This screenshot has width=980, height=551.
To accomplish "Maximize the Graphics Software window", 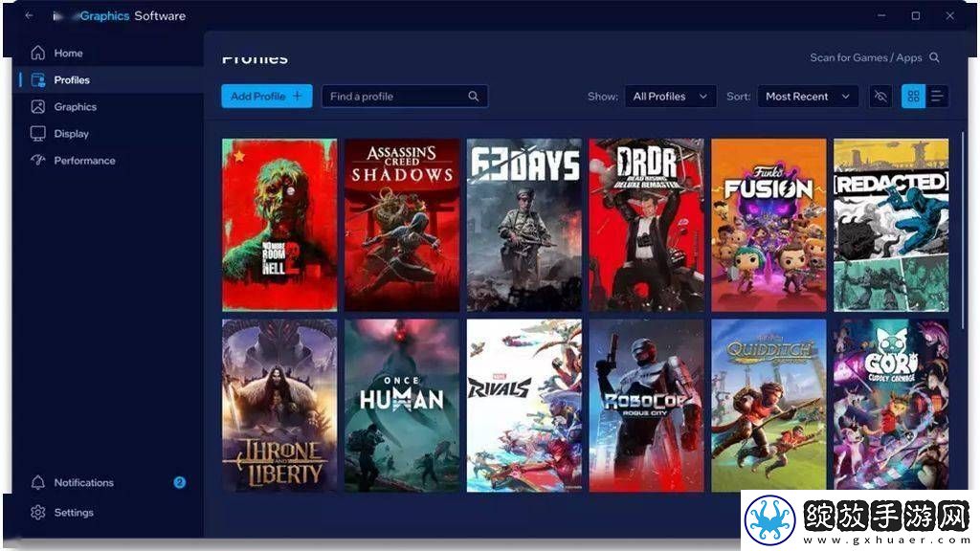I will pos(916,15).
